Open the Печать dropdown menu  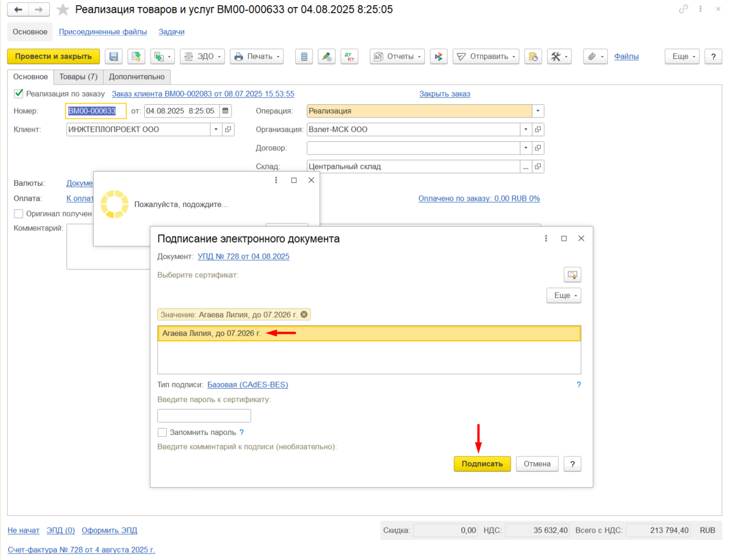coord(257,57)
